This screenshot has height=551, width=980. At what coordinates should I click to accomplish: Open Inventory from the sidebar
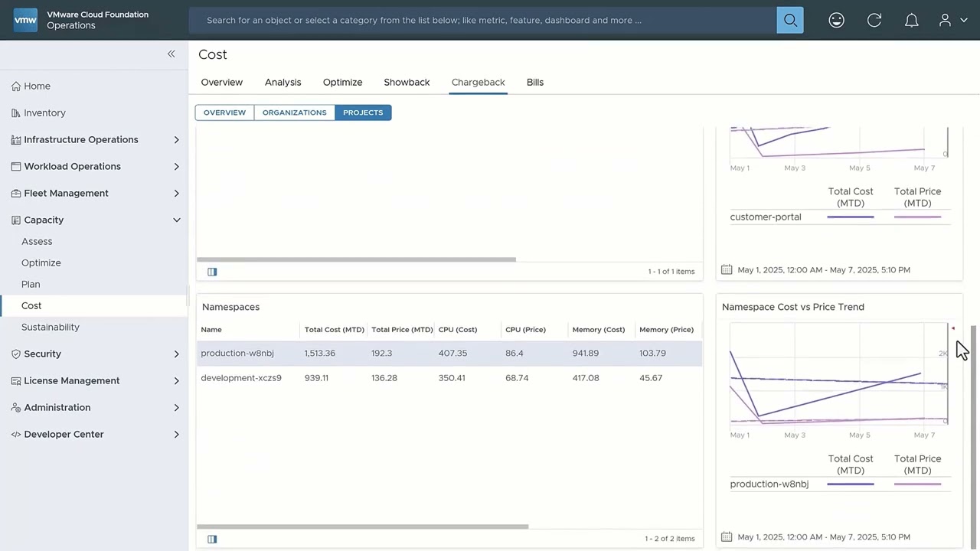pyautogui.click(x=44, y=112)
